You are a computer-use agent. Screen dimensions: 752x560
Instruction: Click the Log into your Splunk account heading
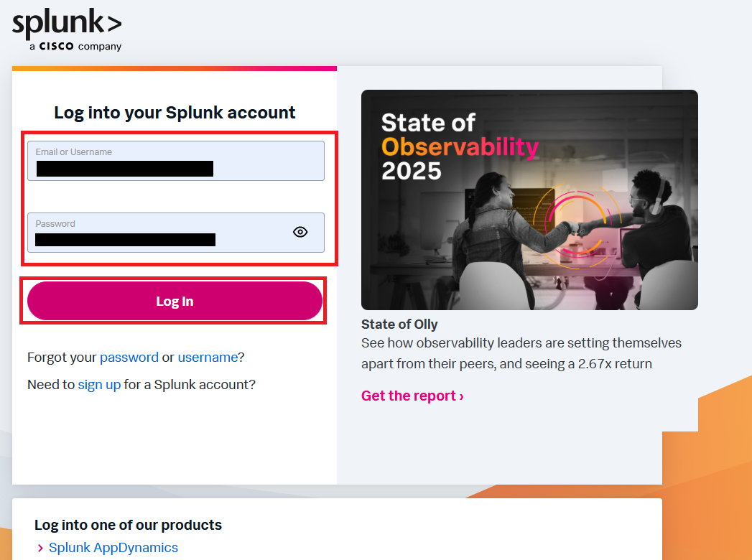tap(175, 113)
